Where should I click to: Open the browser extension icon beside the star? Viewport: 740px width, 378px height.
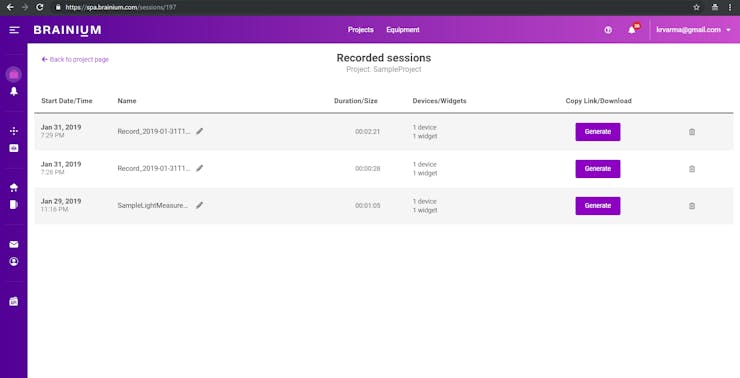(715, 7)
